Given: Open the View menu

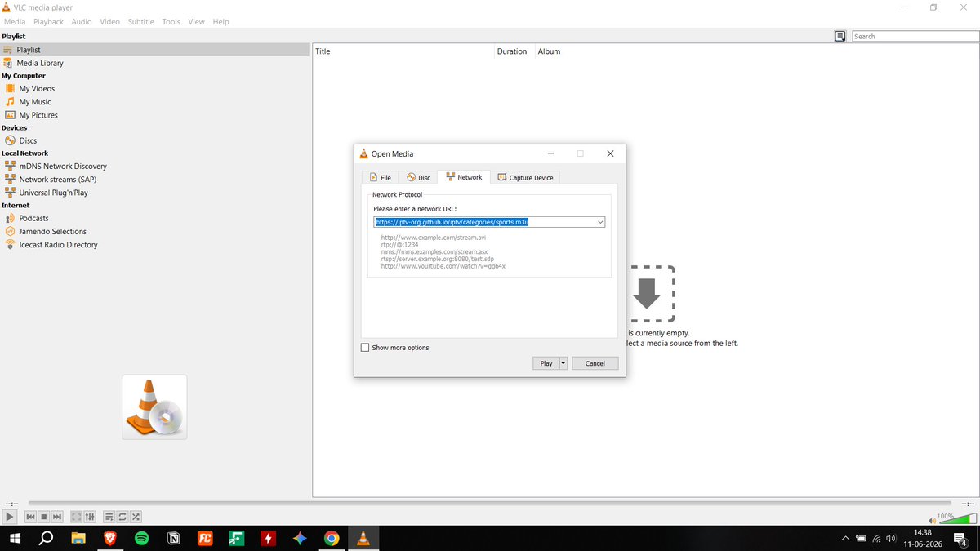Looking at the screenshot, I should 197,22.
